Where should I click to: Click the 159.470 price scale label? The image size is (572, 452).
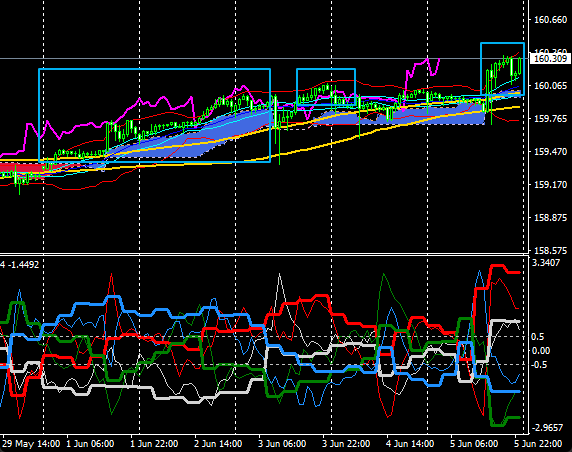tap(550, 151)
